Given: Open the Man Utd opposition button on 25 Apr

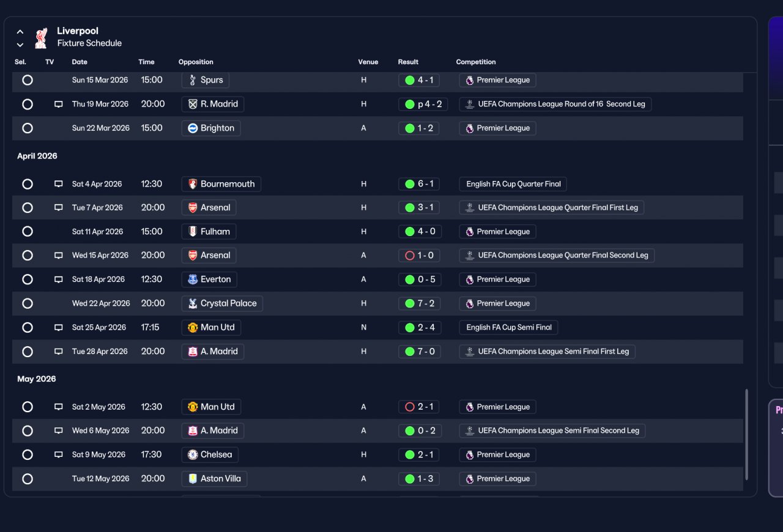Looking at the screenshot, I should tap(211, 328).
